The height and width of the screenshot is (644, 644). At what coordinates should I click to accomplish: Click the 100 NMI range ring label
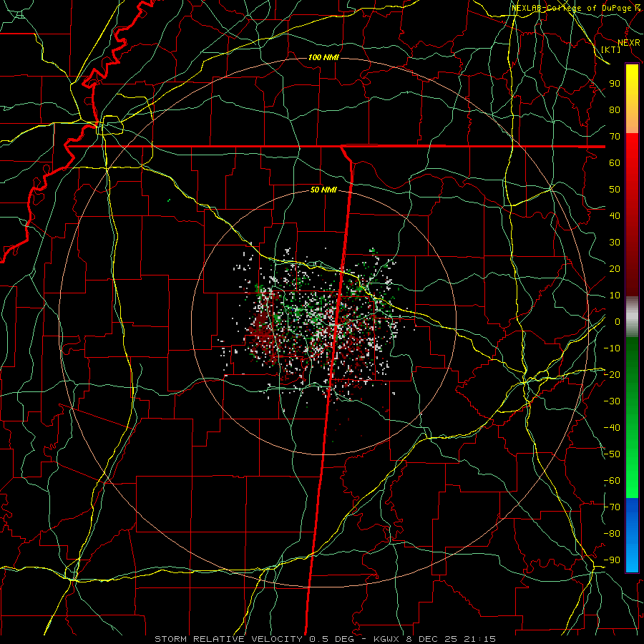(x=323, y=57)
